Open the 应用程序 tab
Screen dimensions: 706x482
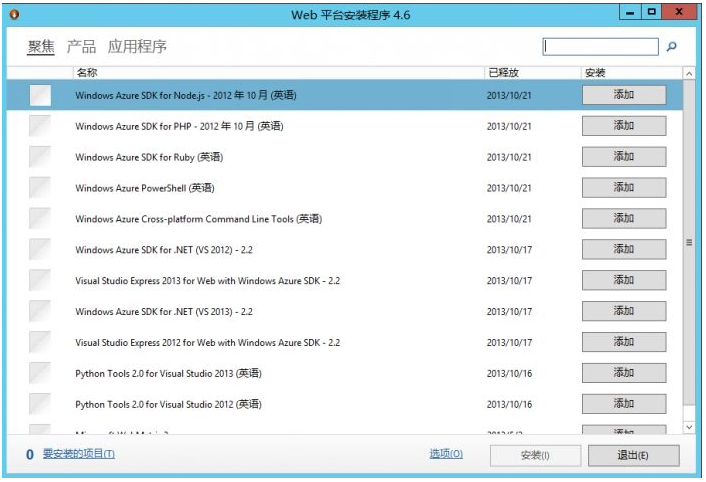click(x=137, y=46)
